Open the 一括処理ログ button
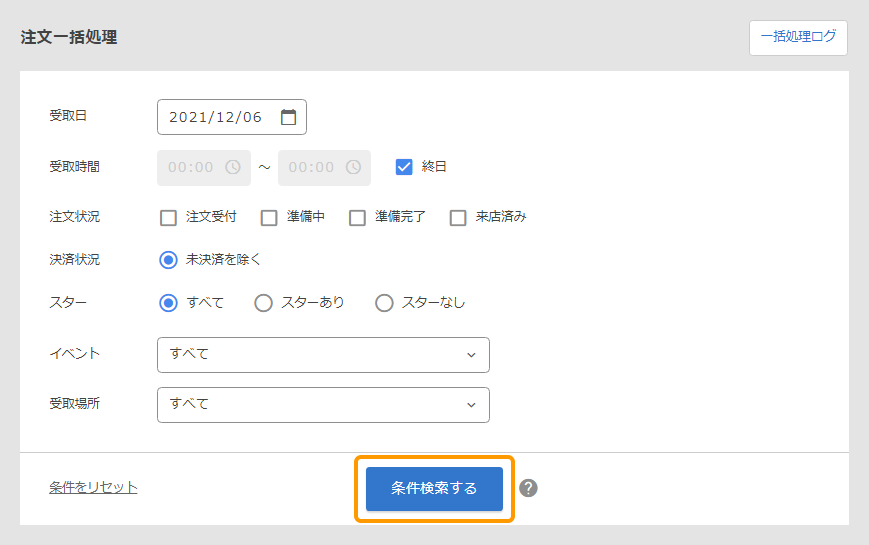The width and height of the screenshot is (869, 545). pyautogui.click(x=798, y=38)
